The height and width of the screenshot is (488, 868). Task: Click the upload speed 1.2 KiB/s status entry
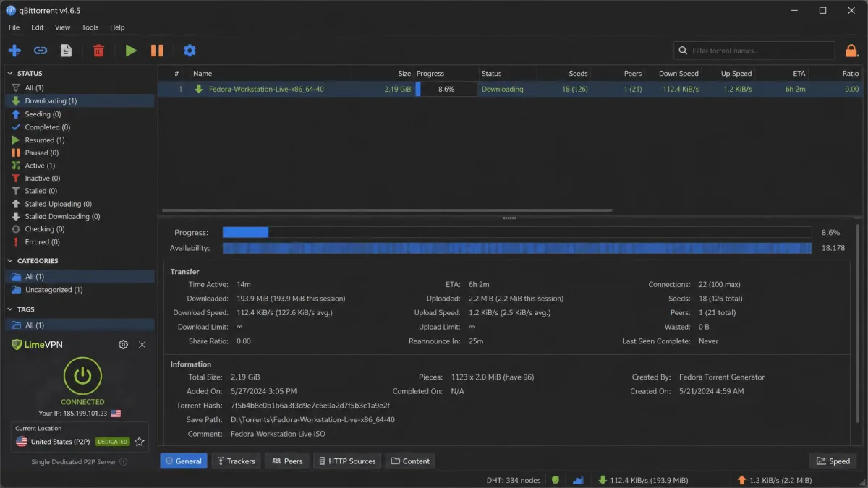[x=775, y=480]
